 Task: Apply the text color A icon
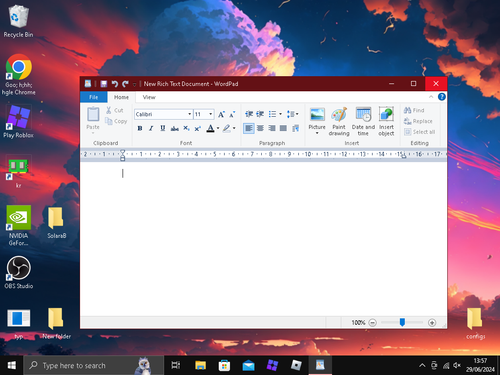coord(210,128)
